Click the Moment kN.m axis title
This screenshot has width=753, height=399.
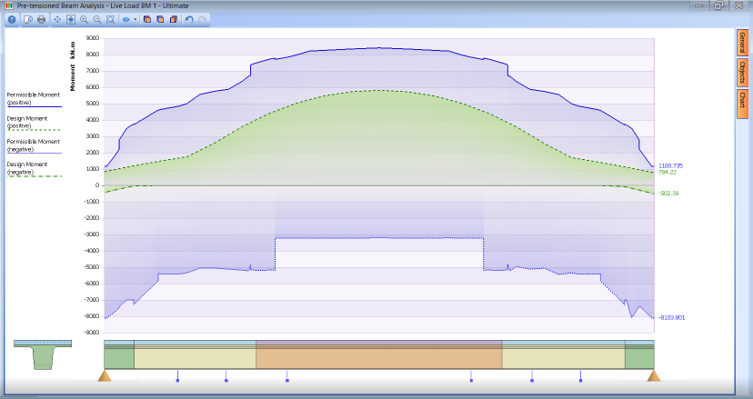(73, 66)
